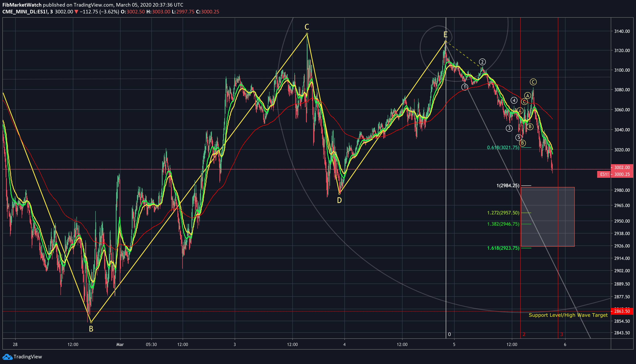636x364 pixels.
Task: Click the 3080.00 price axis label
Action: (622, 90)
